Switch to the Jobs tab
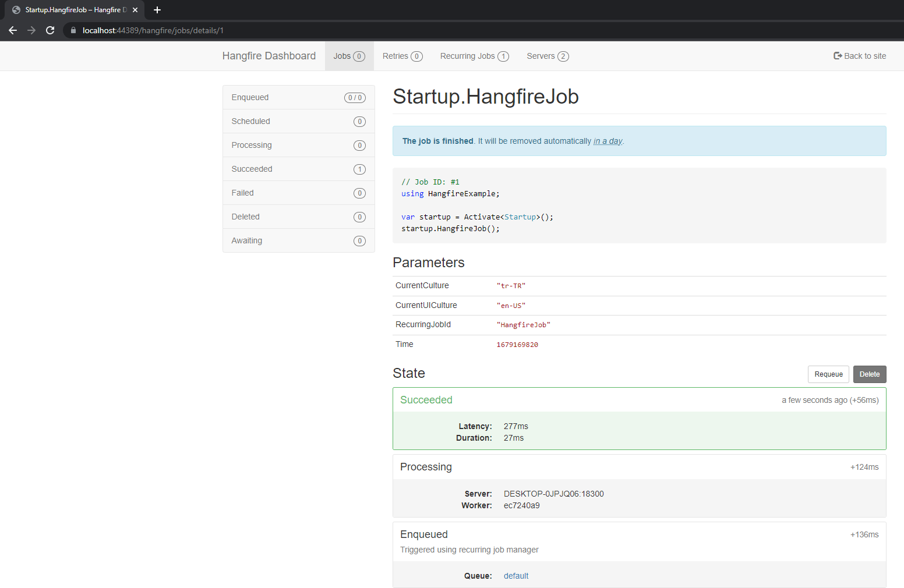The image size is (904, 588). (x=349, y=56)
